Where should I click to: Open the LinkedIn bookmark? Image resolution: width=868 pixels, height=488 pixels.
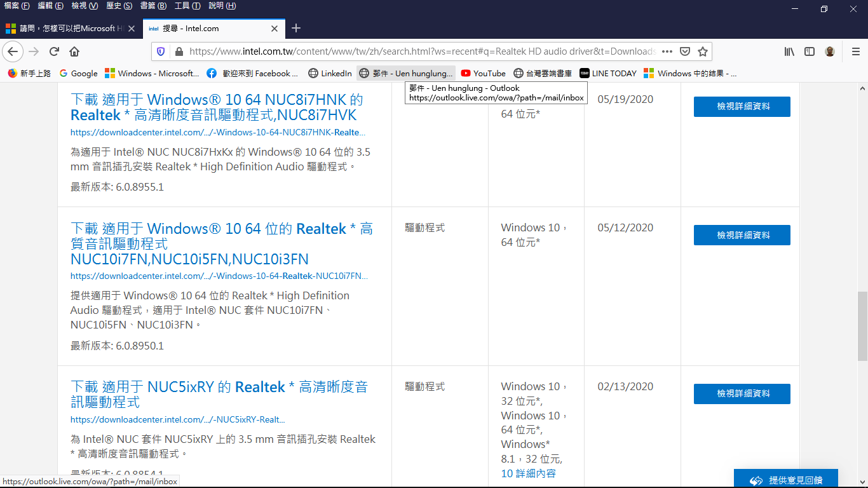pyautogui.click(x=330, y=73)
